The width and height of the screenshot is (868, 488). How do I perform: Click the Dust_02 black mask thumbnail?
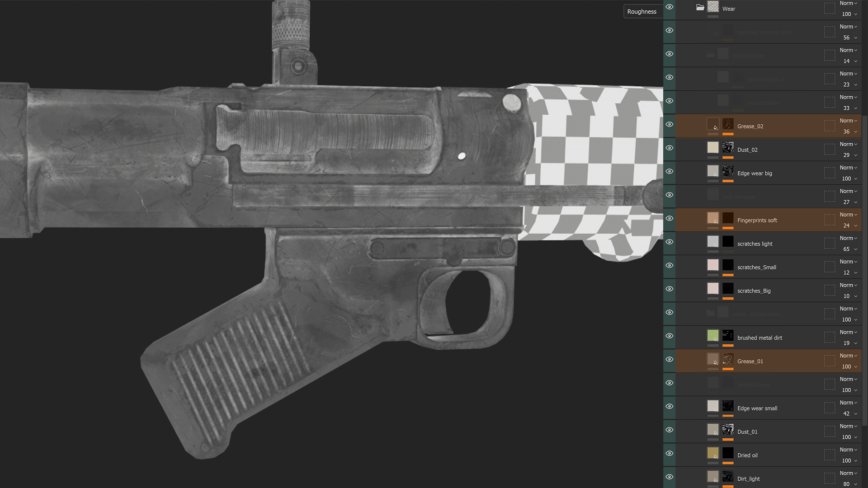[728, 148]
